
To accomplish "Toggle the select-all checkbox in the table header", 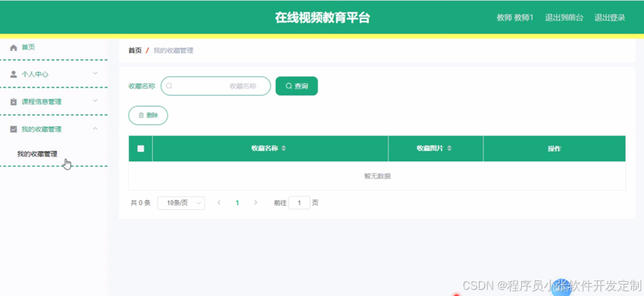I will (x=141, y=149).
